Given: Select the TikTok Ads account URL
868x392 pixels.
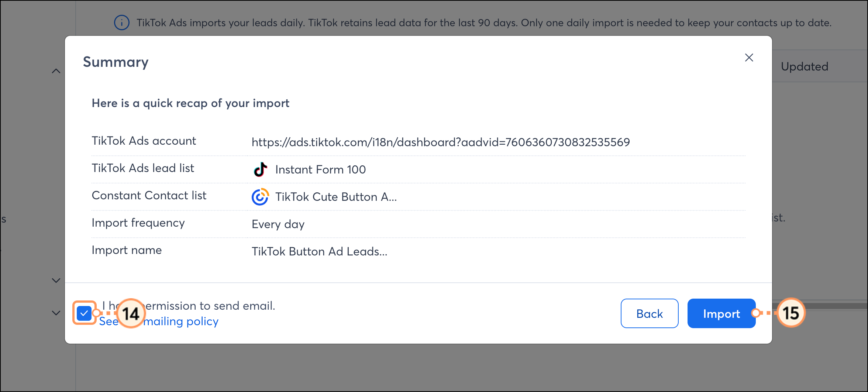Looking at the screenshot, I should (x=441, y=142).
